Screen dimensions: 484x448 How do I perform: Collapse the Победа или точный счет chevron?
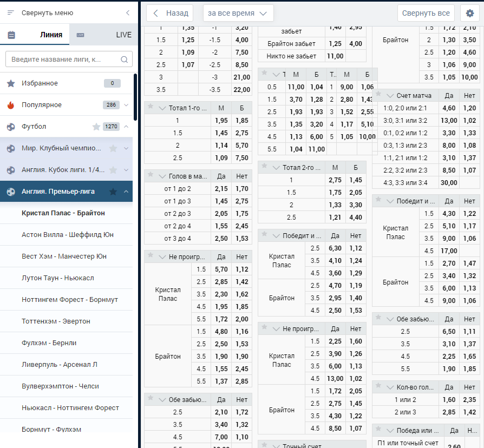click(x=390, y=431)
